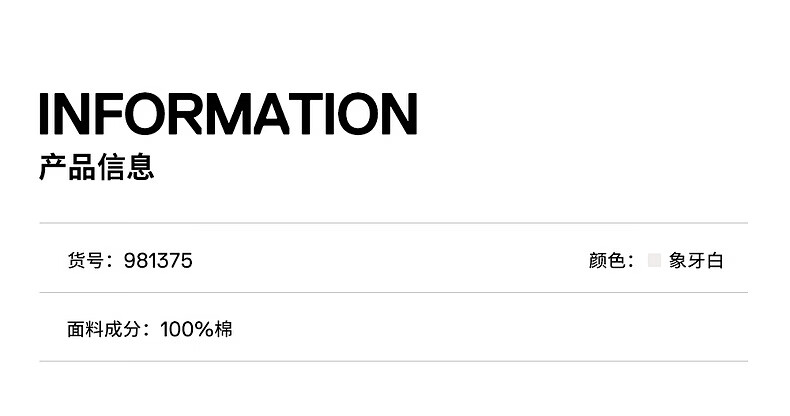Click the divider line above 货号 row
Screen dimensions: 790x416
[x=394, y=223]
